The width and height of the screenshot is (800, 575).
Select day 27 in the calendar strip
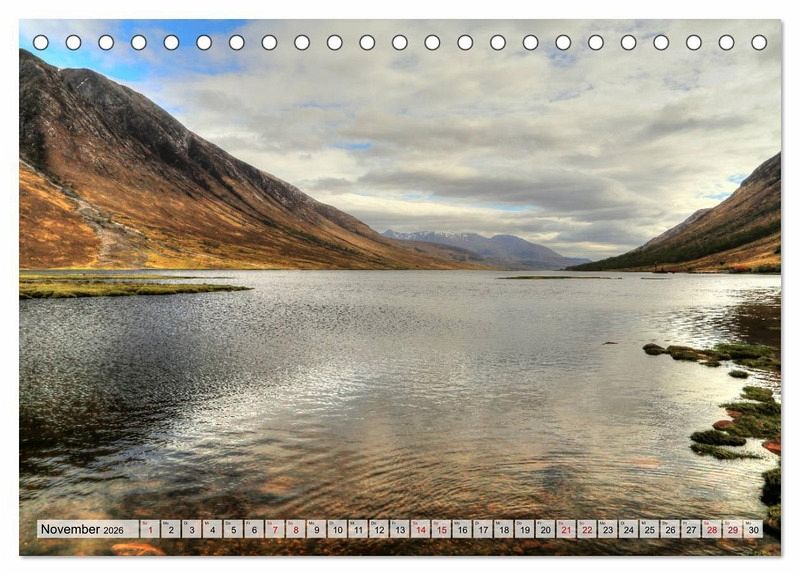[691, 529]
